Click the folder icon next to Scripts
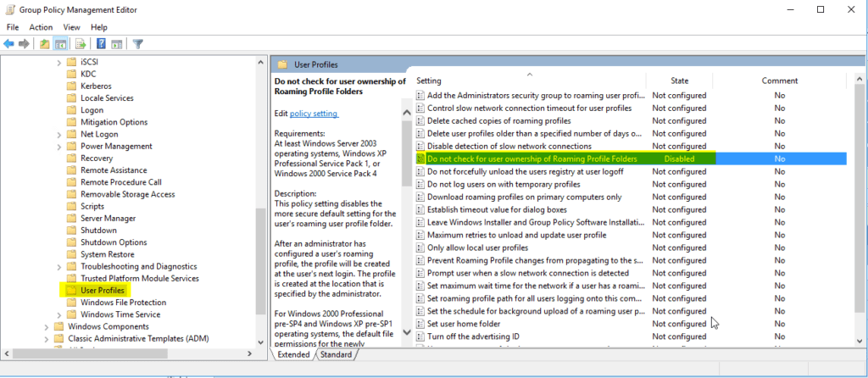 tap(71, 206)
